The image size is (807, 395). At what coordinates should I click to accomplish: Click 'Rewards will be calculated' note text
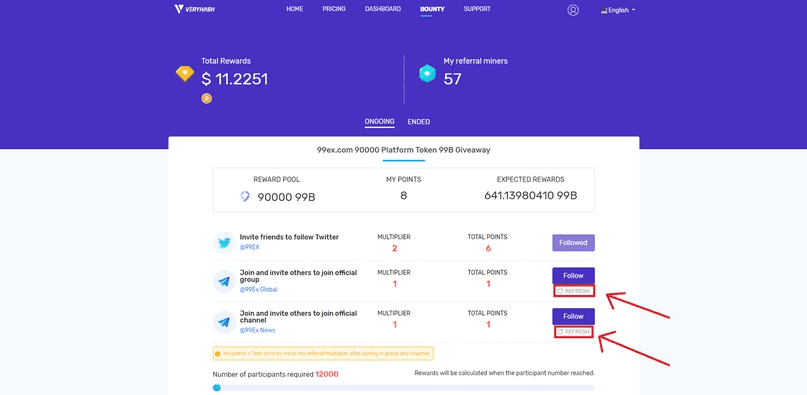(x=504, y=373)
